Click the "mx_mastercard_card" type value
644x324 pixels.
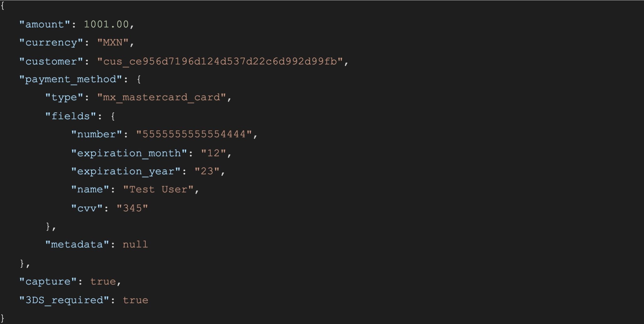tap(161, 98)
